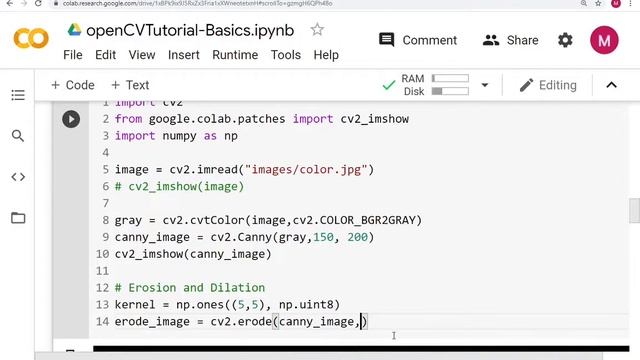Open the Tools menu
640x360 pixels.
coord(286,55)
